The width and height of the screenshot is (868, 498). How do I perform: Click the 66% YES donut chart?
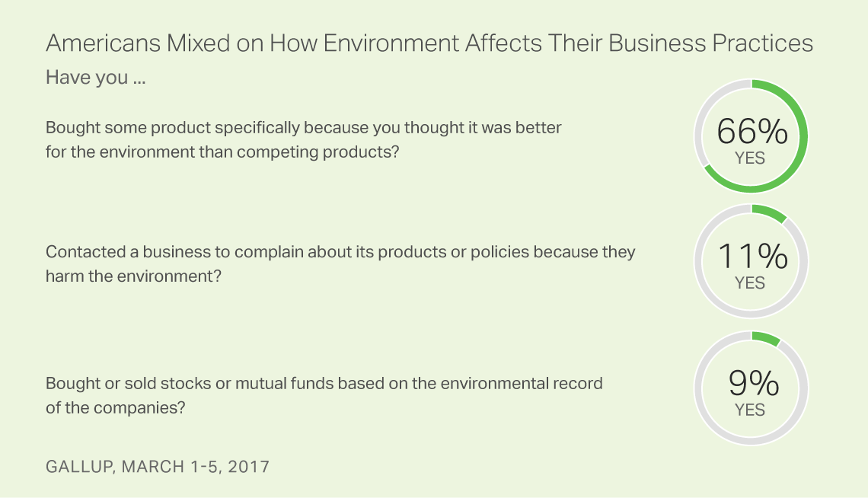pyautogui.click(x=752, y=136)
